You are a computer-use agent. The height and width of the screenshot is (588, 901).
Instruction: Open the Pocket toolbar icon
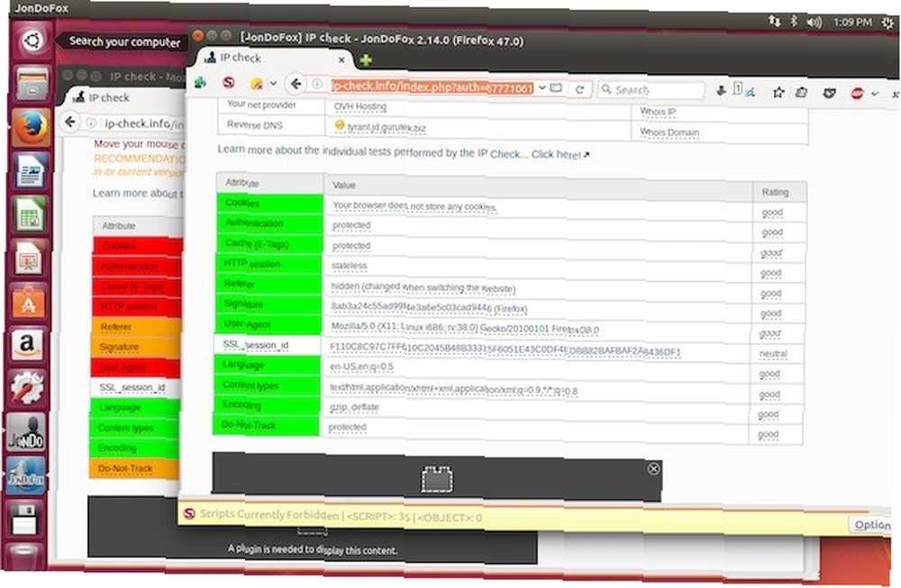pyautogui.click(x=829, y=93)
